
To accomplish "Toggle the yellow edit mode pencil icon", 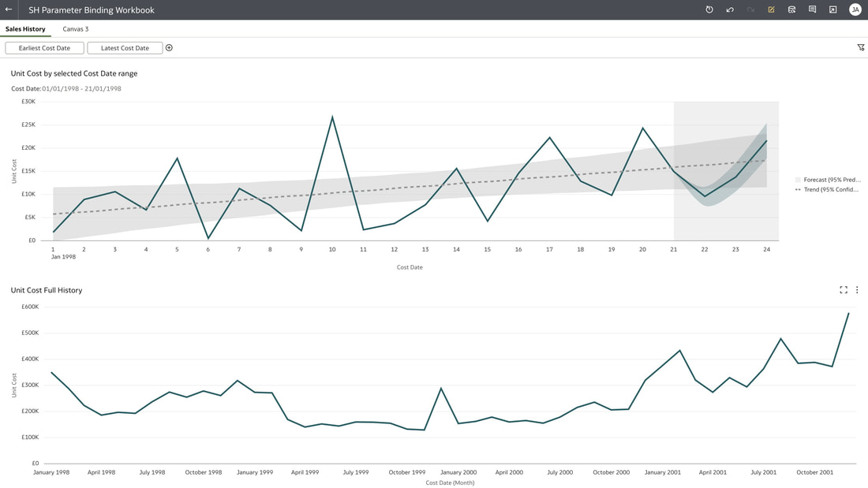I will [x=771, y=9].
